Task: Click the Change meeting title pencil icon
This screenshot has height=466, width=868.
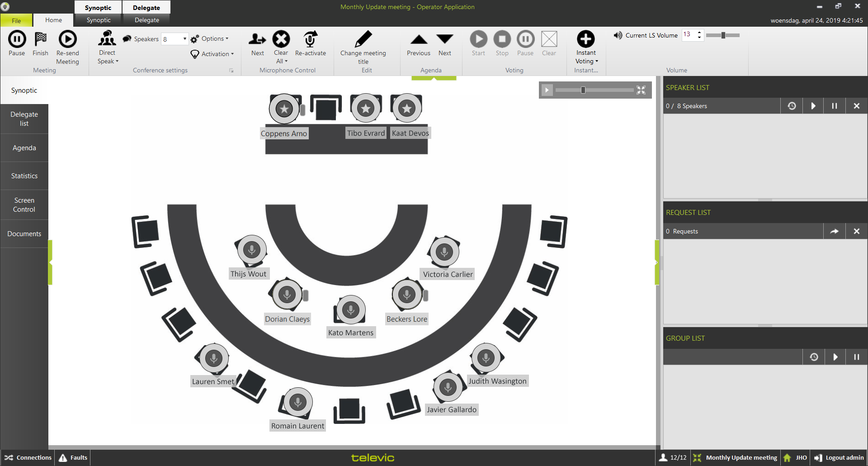Action: (x=363, y=39)
